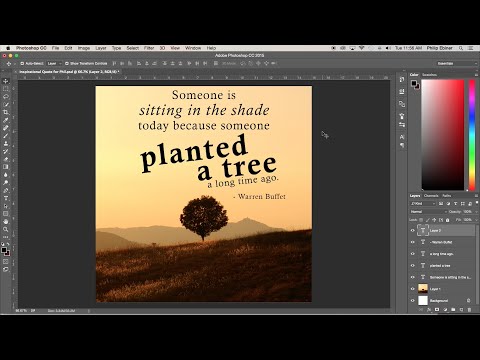Screen dimensions: 480x360
Task: Open the Fill slider dropdown arrow
Action: pos(476,220)
